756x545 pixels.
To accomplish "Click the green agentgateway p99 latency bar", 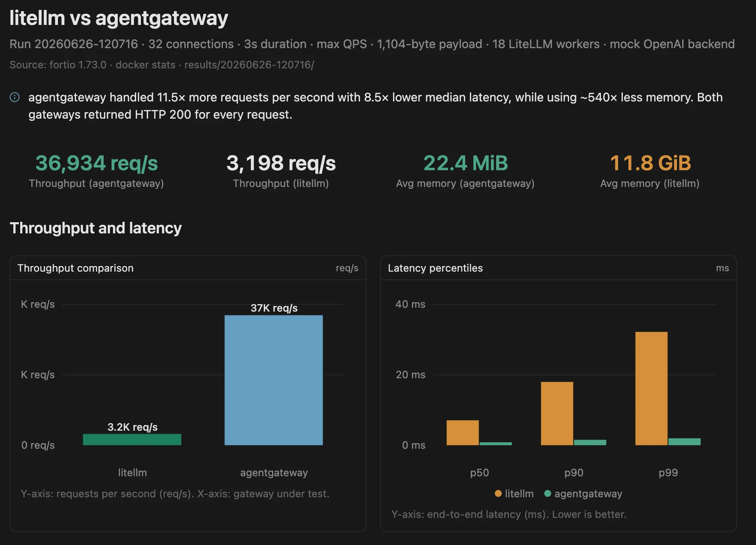I will click(684, 442).
